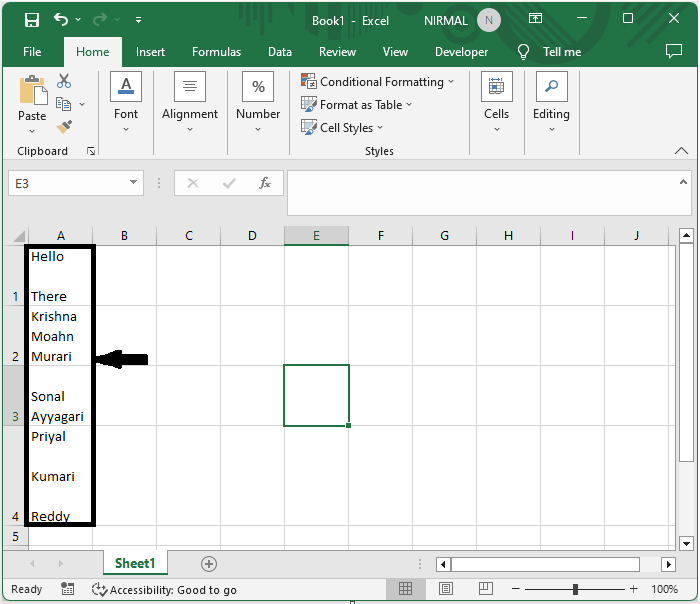
Task: Open the Editing group icon
Action: (x=551, y=88)
